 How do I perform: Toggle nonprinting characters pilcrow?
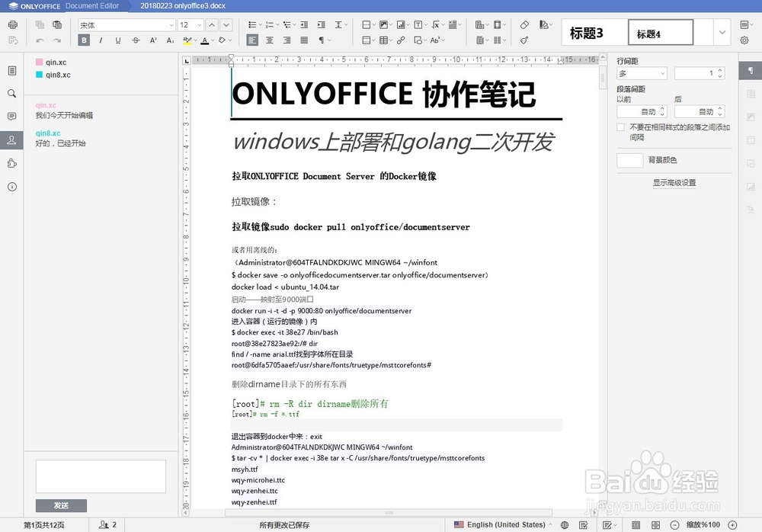point(322,40)
